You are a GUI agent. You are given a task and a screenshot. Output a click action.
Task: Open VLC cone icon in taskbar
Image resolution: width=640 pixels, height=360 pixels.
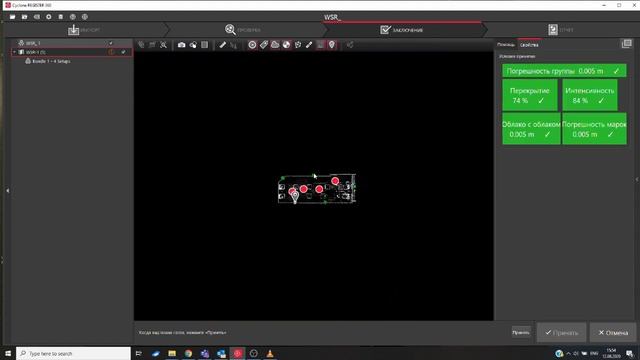click(270, 353)
